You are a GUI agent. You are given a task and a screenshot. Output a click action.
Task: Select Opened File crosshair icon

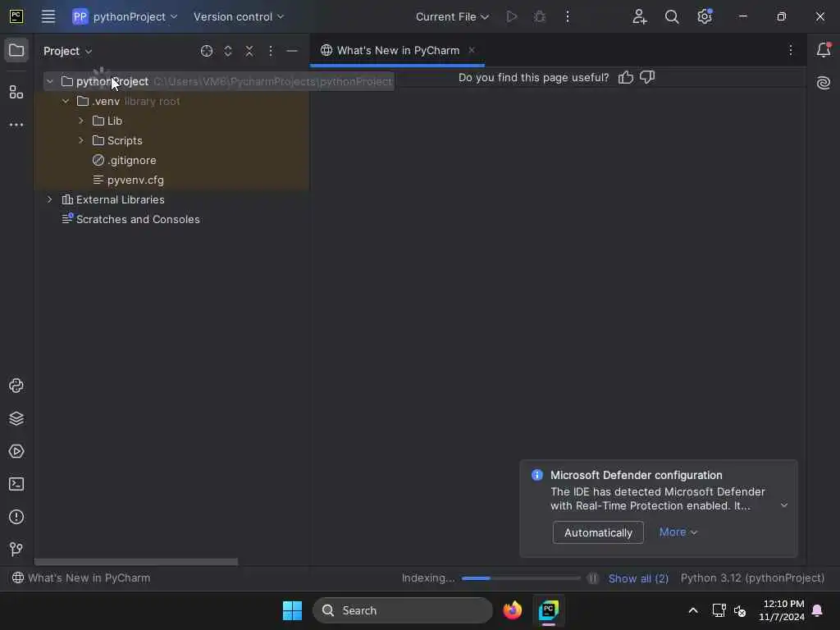click(206, 51)
